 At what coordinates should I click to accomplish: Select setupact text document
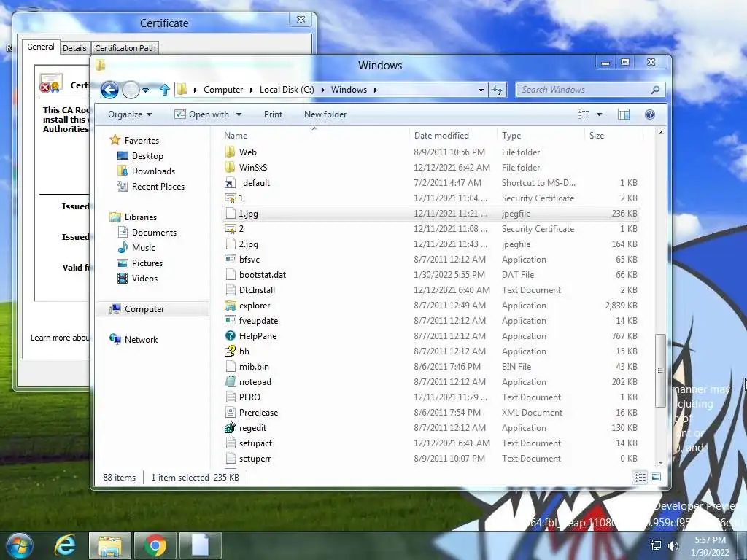(256, 443)
